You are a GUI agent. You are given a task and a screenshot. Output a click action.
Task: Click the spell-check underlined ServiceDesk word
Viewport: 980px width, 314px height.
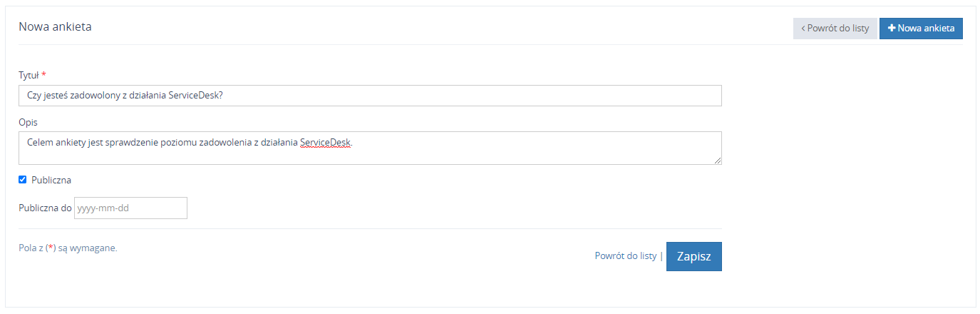[x=326, y=142]
